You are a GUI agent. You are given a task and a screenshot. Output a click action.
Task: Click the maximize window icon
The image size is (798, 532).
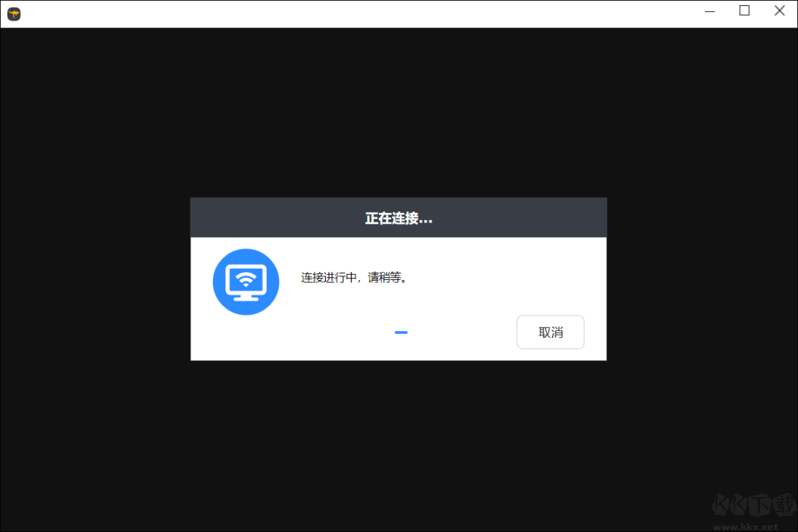tap(744, 11)
